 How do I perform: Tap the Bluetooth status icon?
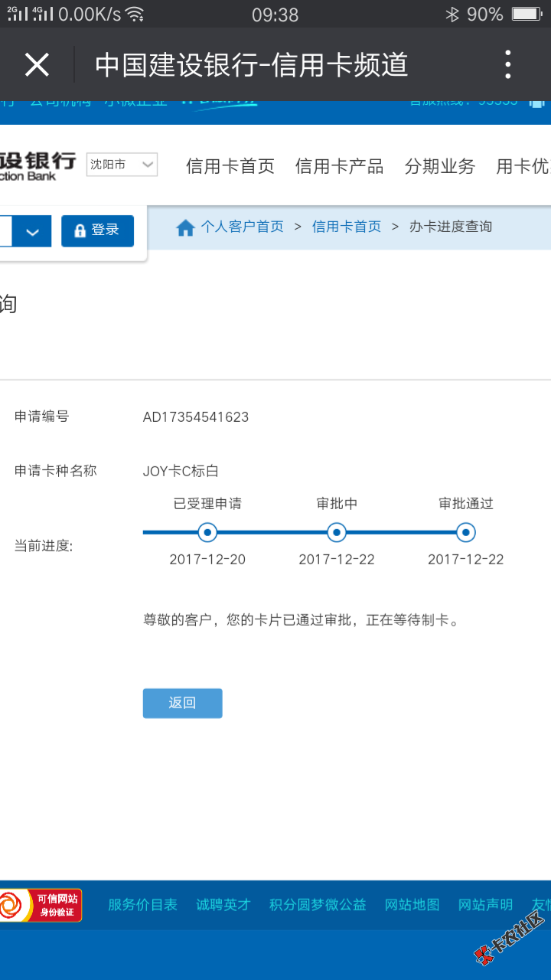pos(452,14)
